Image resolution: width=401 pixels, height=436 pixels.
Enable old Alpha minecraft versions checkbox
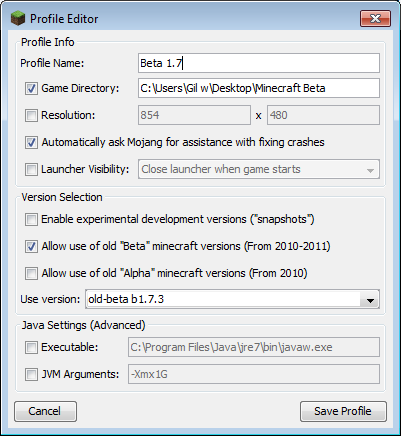coord(31,274)
